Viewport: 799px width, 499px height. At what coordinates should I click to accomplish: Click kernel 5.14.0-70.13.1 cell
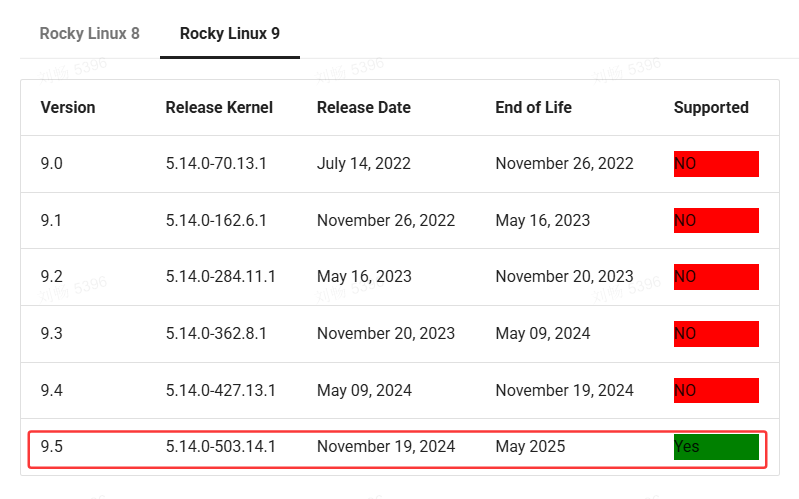pyautogui.click(x=216, y=164)
